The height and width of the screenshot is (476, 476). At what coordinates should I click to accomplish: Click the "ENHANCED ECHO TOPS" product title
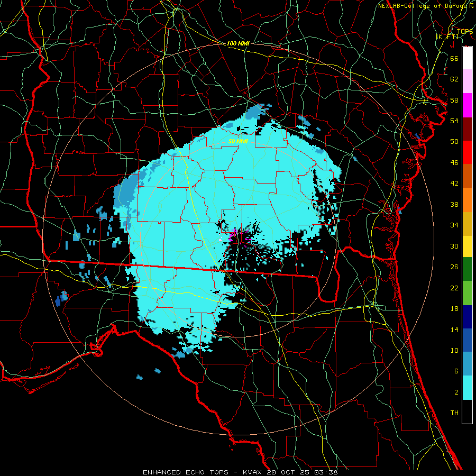186,472
